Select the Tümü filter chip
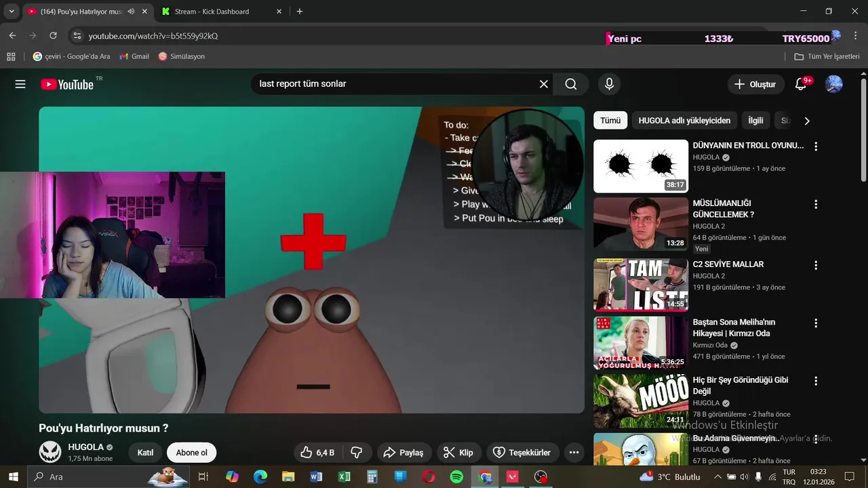The height and width of the screenshot is (488, 868). 610,121
